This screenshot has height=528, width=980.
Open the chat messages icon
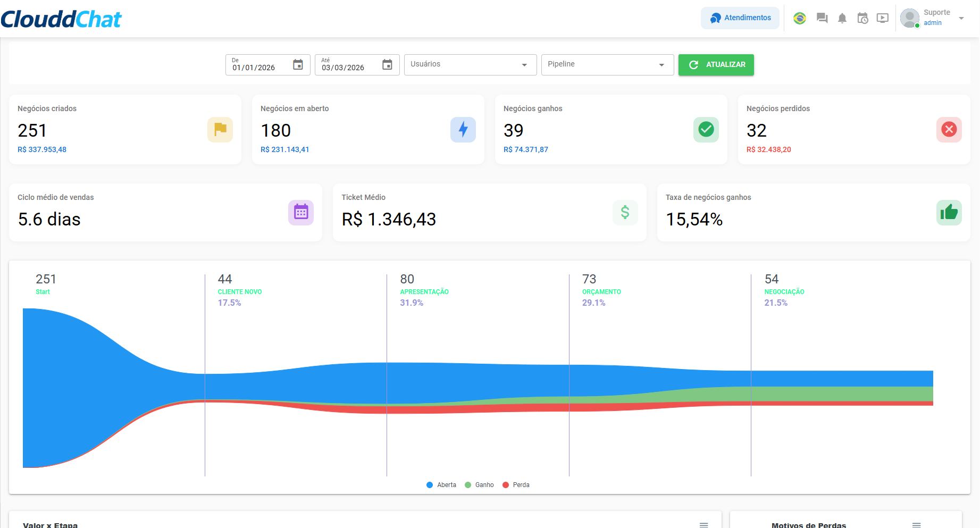pos(822,18)
